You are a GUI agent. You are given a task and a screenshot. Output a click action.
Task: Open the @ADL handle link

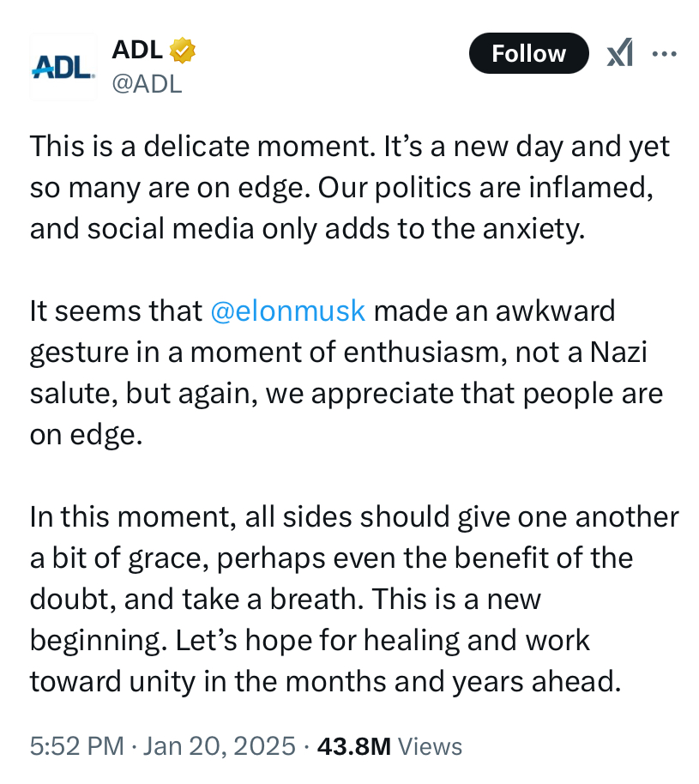pyautogui.click(x=147, y=83)
